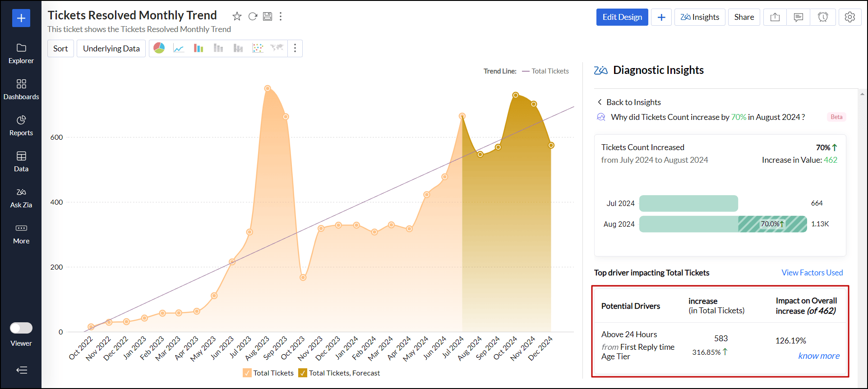Select the pie chart type icon
This screenshot has width=868, height=389.
(159, 48)
